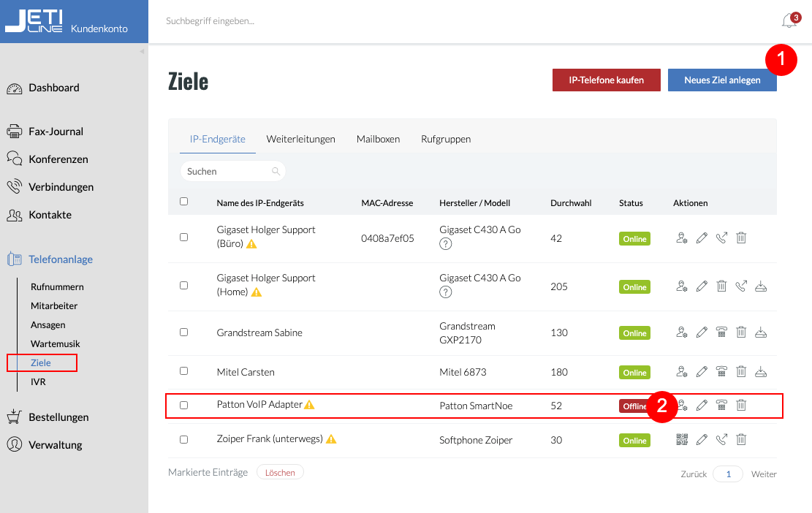Viewport: 812px width, 513px height.
Task: Open the Rufgruppen tab
Action: (x=446, y=139)
